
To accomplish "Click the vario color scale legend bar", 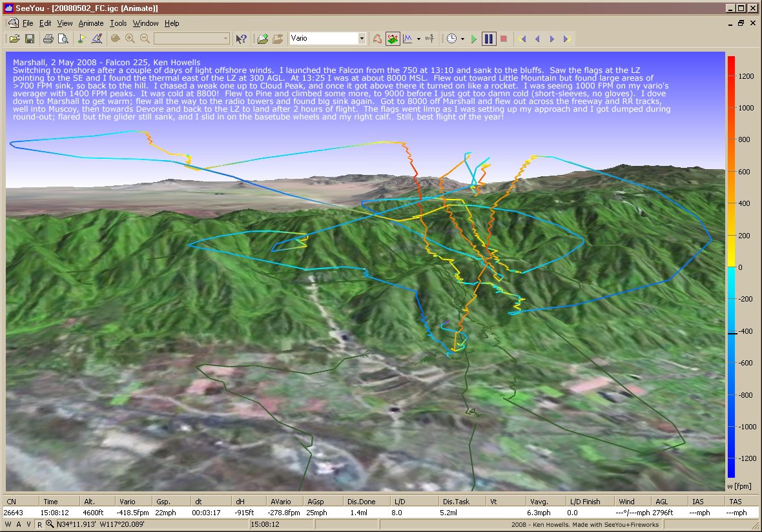I will pyautogui.click(x=731, y=266).
